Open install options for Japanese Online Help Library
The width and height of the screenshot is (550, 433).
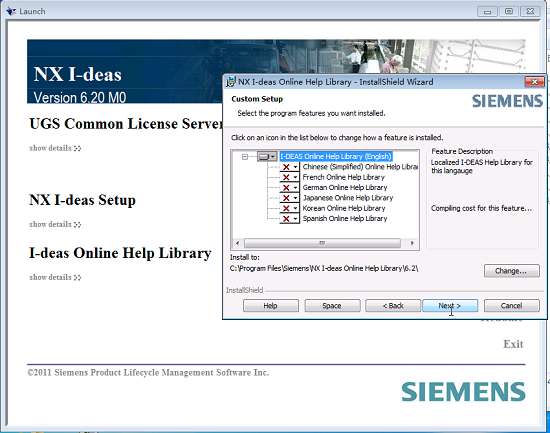tap(289, 198)
